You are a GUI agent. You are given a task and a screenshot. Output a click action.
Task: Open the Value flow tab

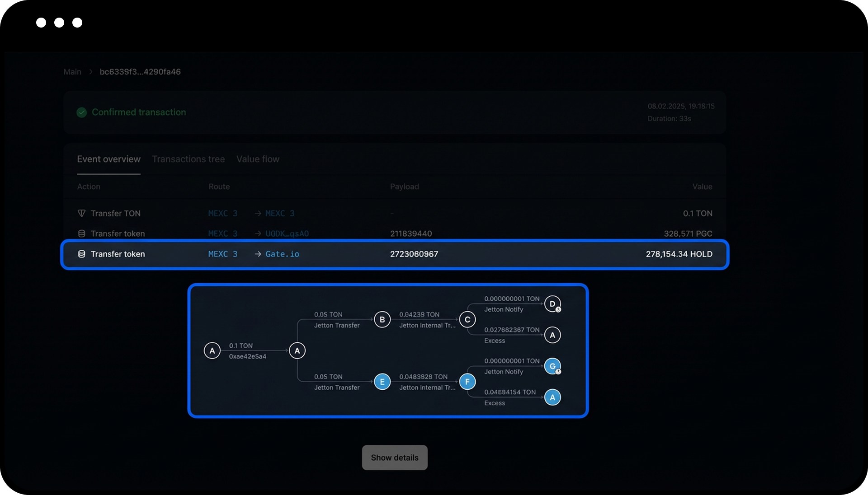coord(258,159)
